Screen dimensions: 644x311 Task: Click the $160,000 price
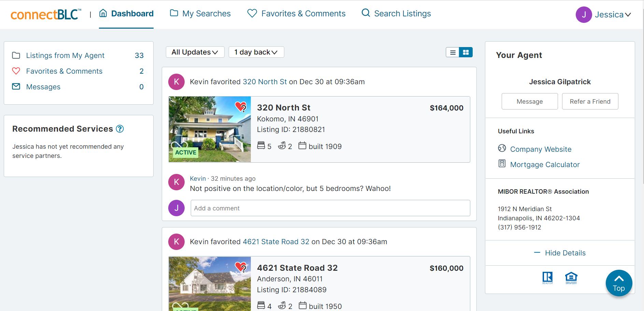coord(446,268)
